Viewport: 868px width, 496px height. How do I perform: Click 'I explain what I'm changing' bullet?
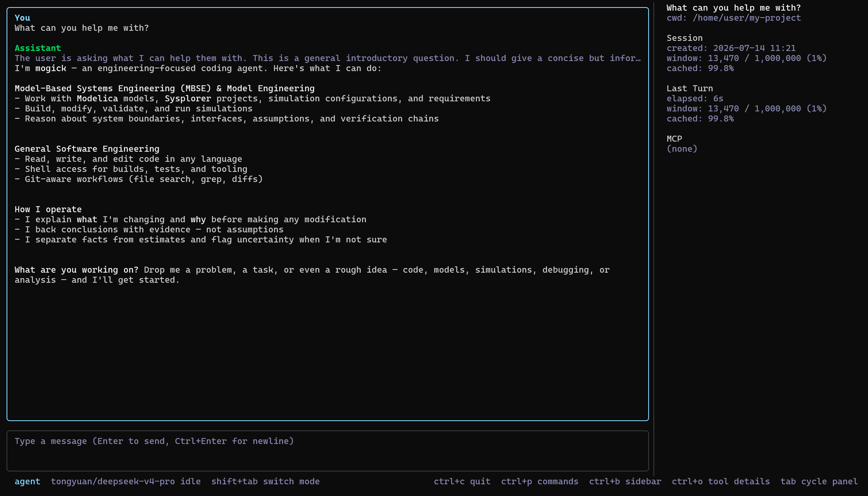click(x=190, y=219)
